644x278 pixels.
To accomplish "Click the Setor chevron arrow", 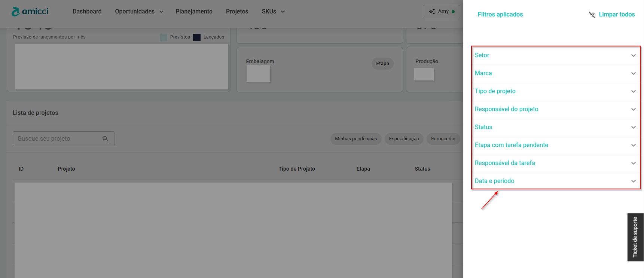I will click(x=633, y=55).
